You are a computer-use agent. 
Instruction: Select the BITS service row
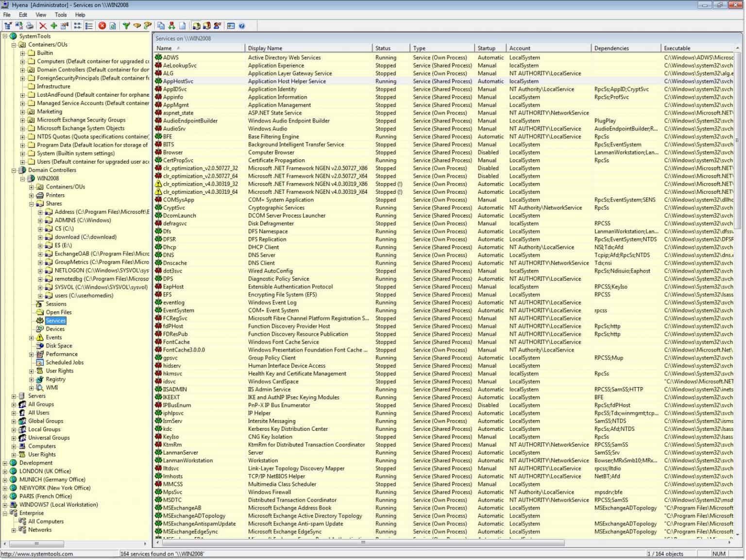coord(291,144)
